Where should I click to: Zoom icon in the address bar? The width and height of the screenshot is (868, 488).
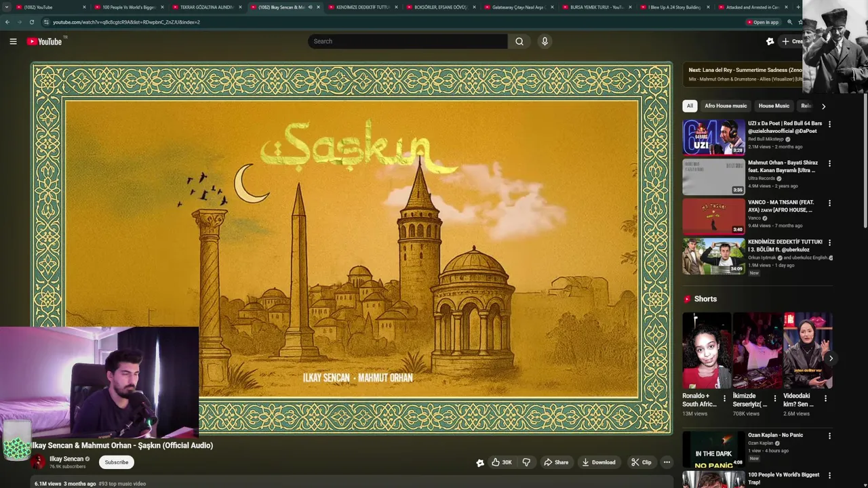click(789, 22)
